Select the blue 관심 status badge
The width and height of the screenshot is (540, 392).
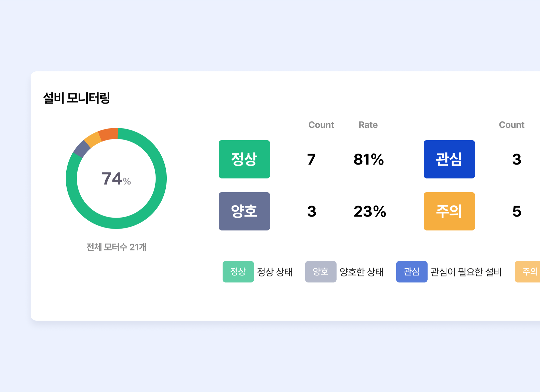(x=449, y=159)
